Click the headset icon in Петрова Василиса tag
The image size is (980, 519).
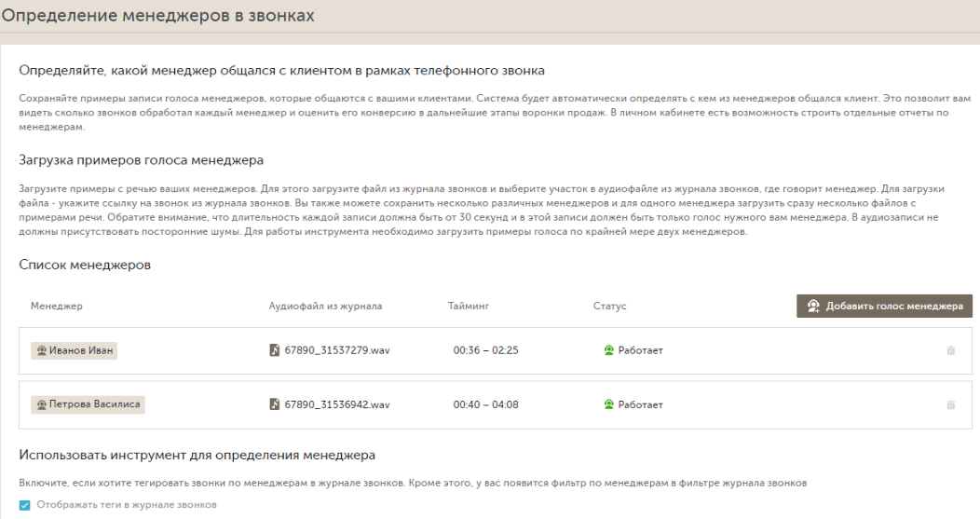[x=41, y=404]
